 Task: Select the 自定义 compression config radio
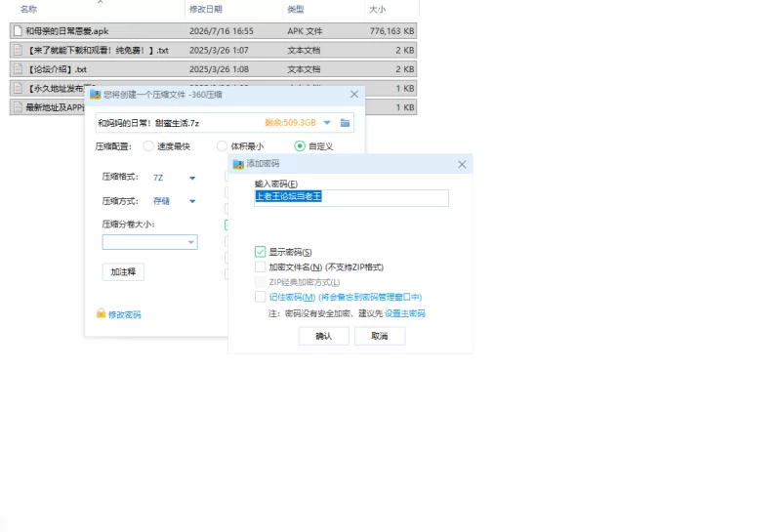(x=300, y=146)
